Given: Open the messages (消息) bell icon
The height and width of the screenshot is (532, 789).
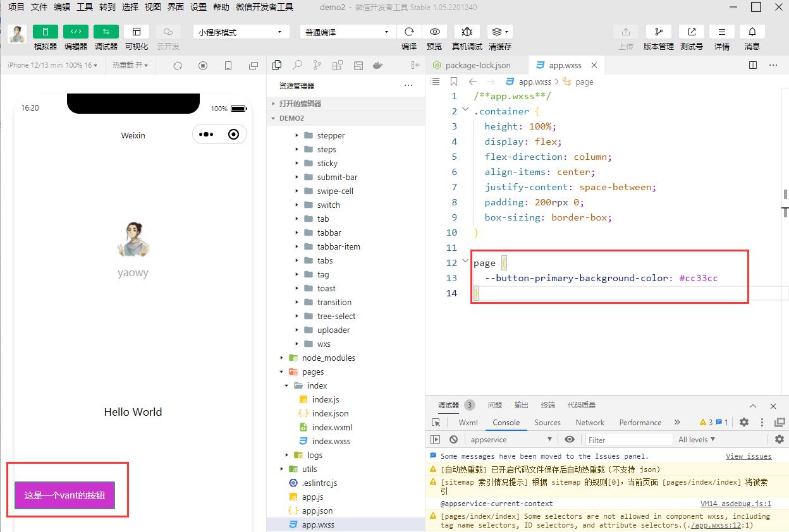Looking at the screenshot, I should click(x=752, y=32).
